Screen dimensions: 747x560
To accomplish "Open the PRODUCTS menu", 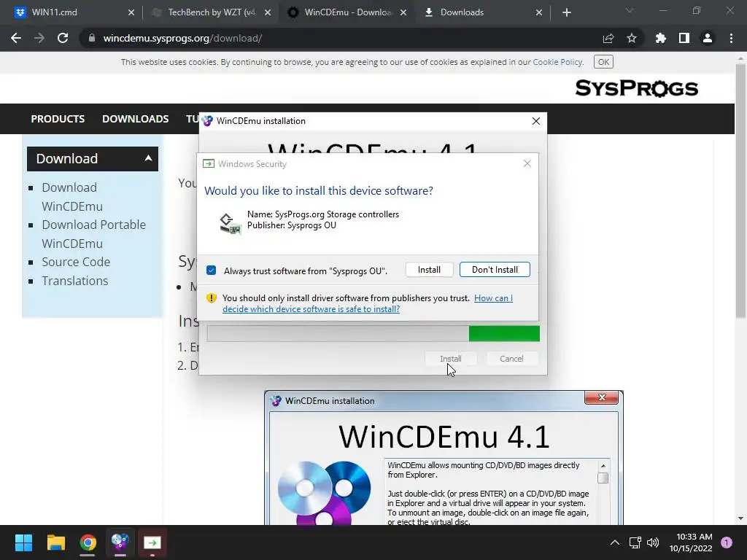I will (58, 119).
